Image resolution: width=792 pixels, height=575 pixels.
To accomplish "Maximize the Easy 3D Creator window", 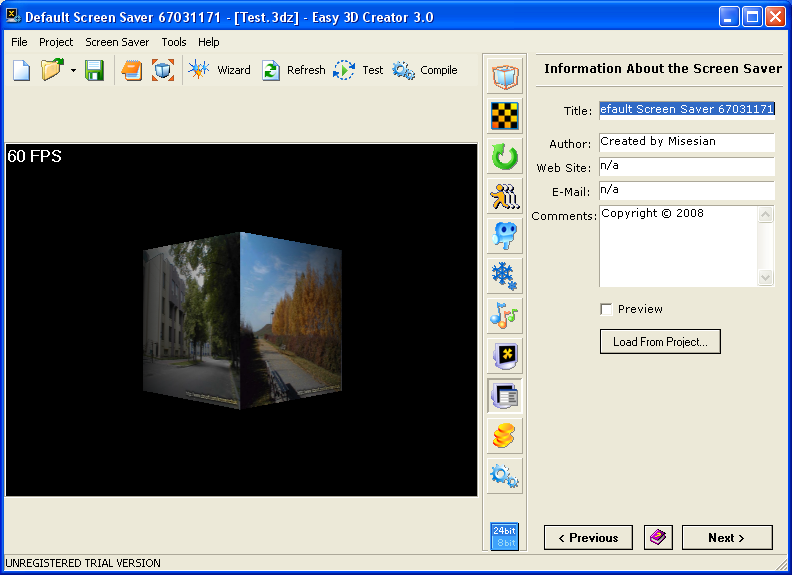I will tap(752, 17).
